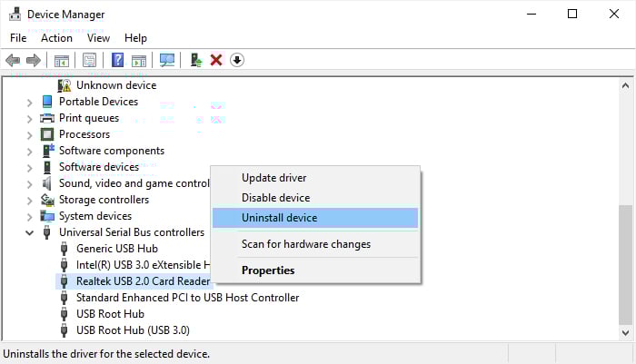Click Standard Enhanced PCI to USB Host Controller text

coord(187,298)
